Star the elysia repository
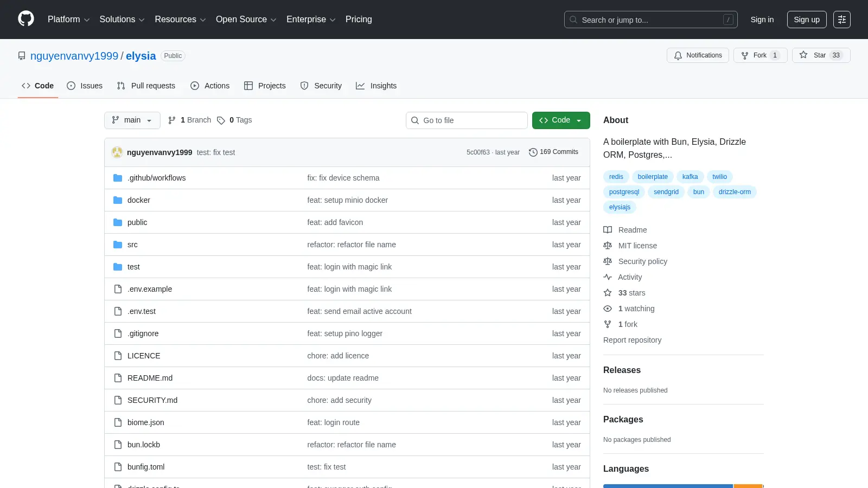 [x=821, y=55]
